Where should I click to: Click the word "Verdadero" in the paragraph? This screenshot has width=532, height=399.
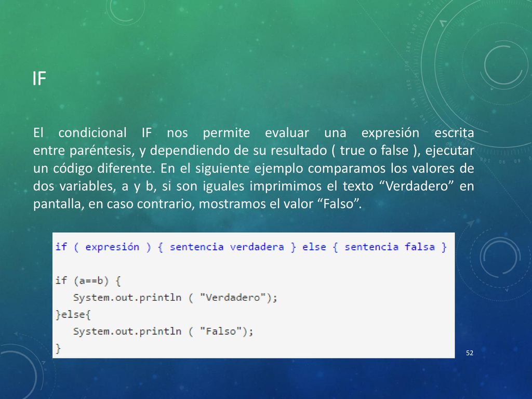point(417,186)
